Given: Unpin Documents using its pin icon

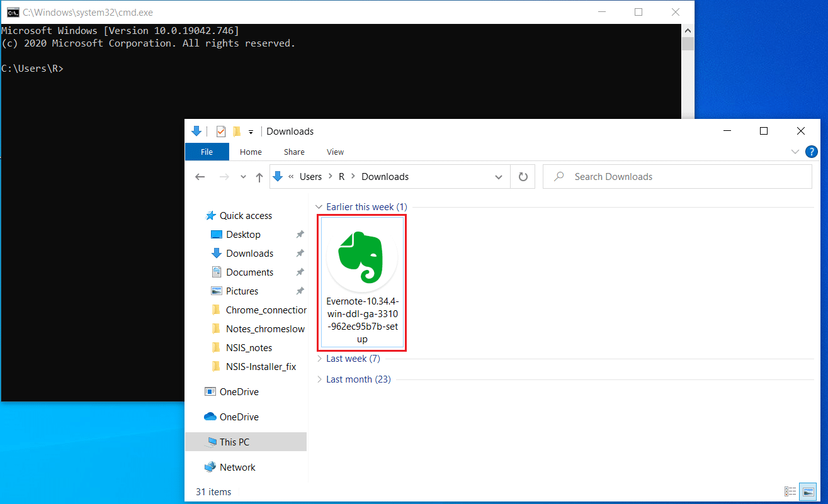Looking at the screenshot, I should [x=300, y=272].
